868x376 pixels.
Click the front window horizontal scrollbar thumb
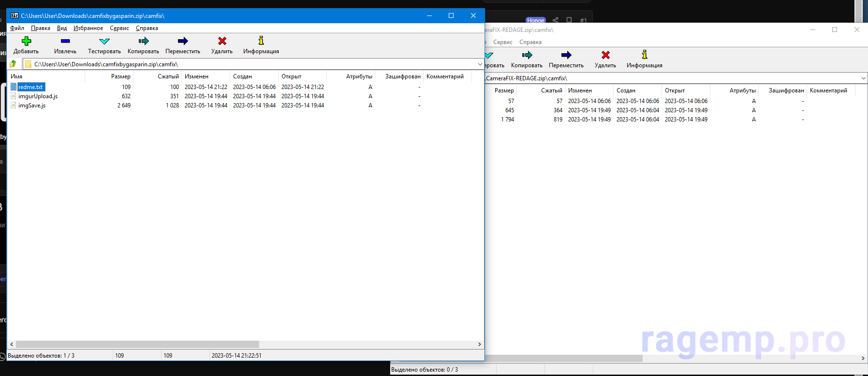137,344
